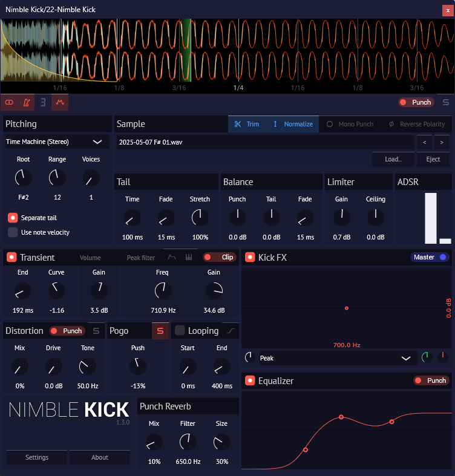Click the Transient piano keys icon

(189, 258)
